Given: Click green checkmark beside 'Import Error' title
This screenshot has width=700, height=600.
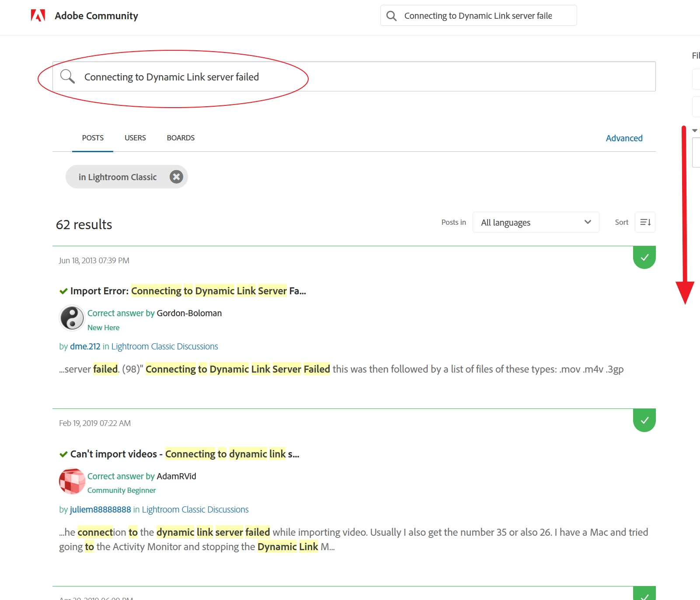Looking at the screenshot, I should click(63, 291).
